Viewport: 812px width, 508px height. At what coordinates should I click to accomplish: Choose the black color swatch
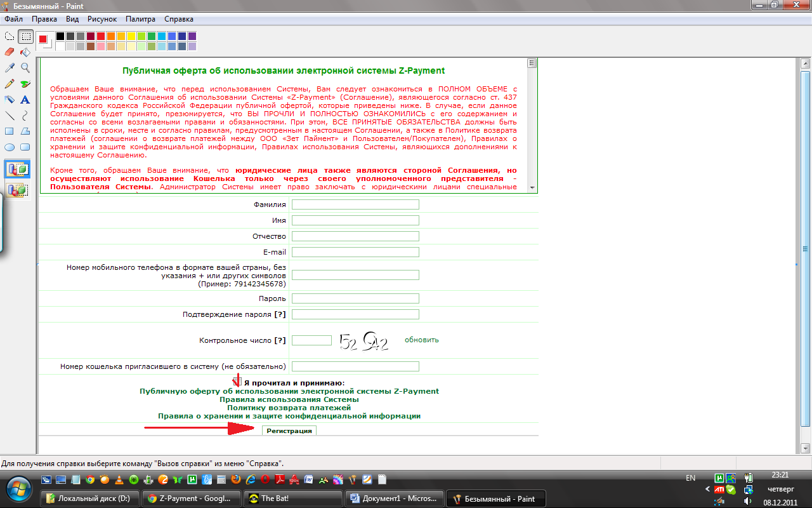pos(60,36)
